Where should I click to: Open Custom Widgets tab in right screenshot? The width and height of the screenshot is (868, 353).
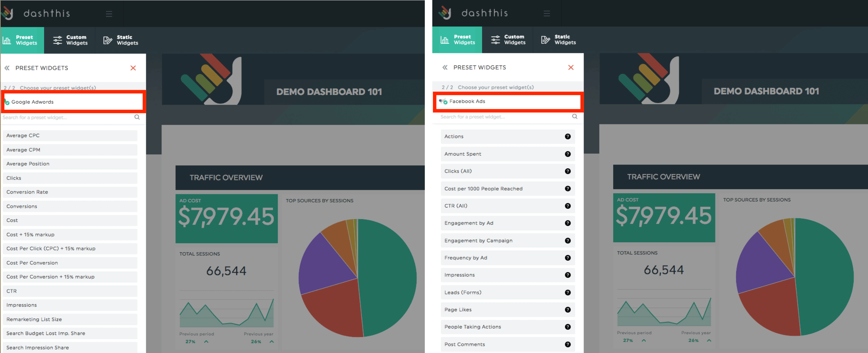pos(508,40)
